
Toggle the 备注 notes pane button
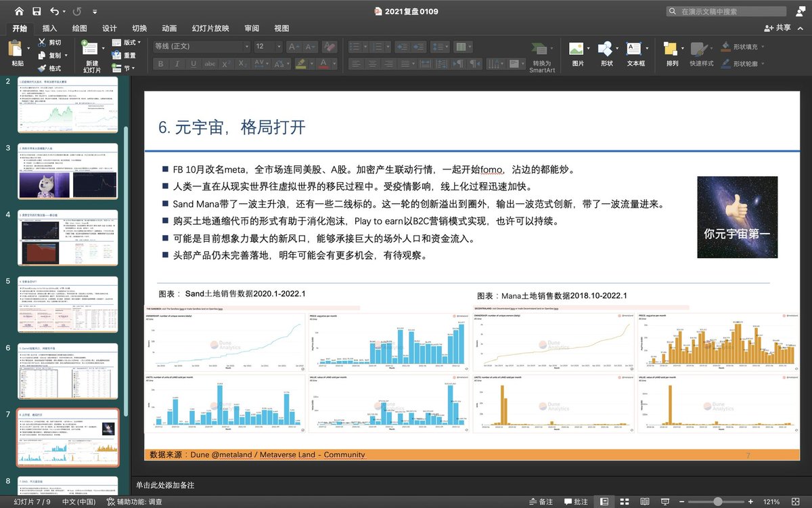[x=541, y=501]
